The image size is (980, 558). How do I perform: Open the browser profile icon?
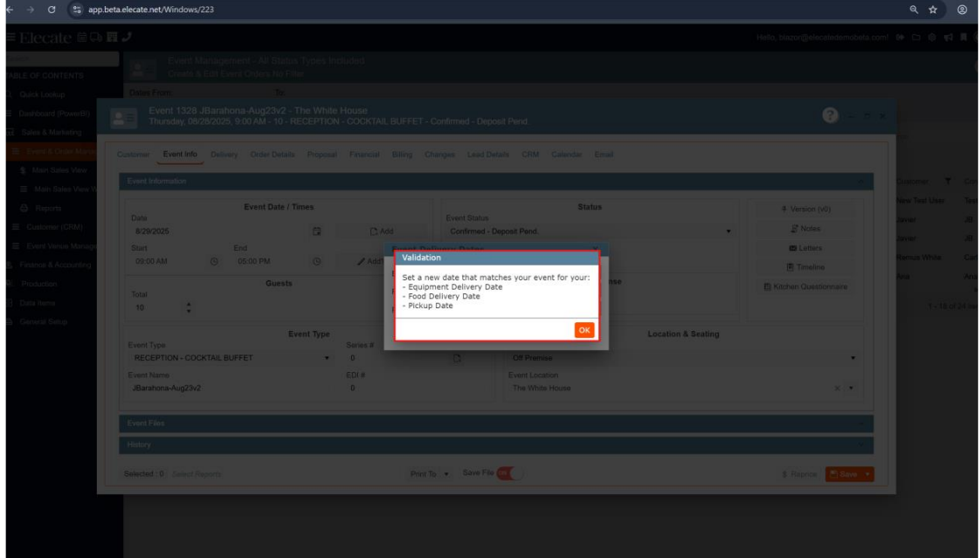[962, 10]
